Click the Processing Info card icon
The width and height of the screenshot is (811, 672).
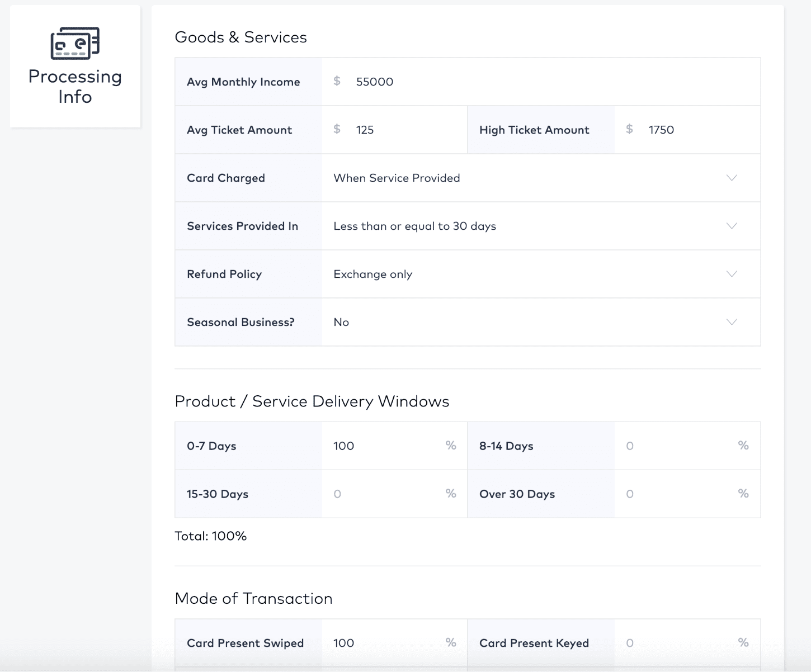click(x=75, y=43)
